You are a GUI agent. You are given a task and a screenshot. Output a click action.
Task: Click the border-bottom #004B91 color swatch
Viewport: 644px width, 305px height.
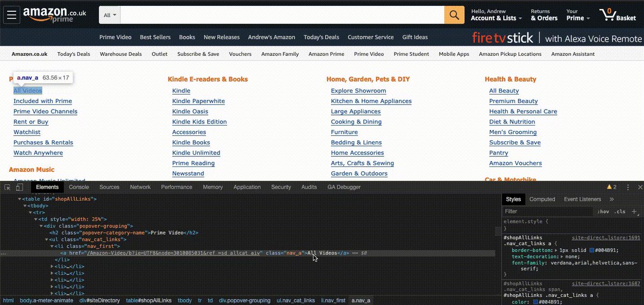pos(592,250)
